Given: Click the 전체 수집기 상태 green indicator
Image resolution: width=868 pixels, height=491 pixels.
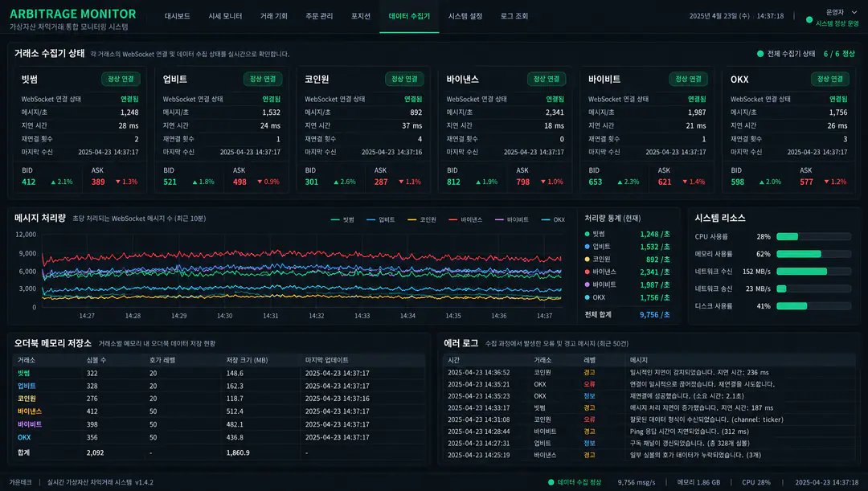Looking at the screenshot, I should tap(760, 54).
